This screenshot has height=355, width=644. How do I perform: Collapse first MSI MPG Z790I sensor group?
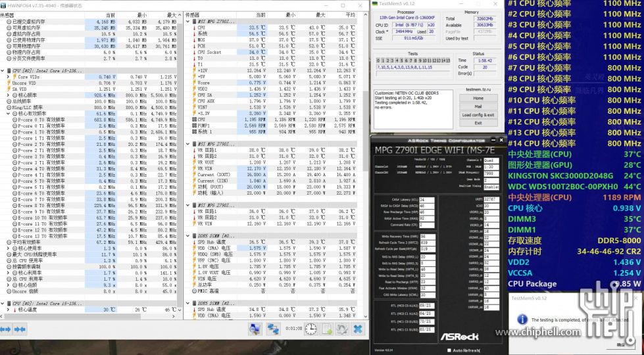tap(188, 21)
